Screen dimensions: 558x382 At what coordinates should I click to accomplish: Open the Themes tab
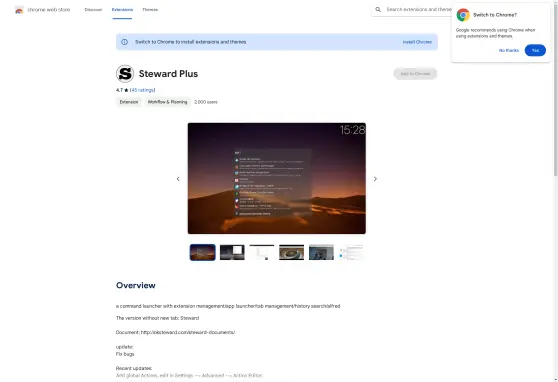150,10
